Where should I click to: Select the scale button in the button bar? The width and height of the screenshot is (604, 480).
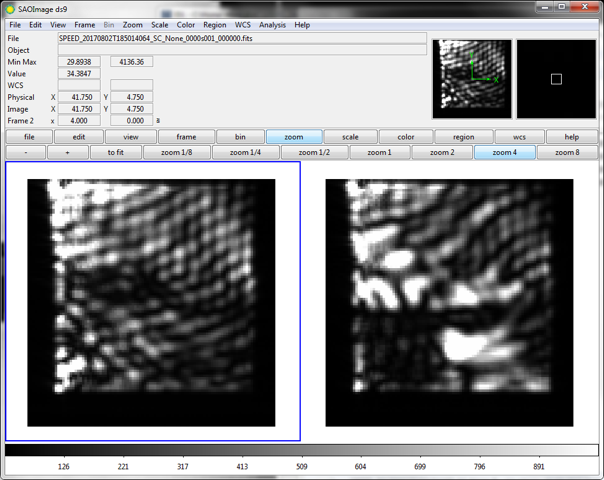[x=350, y=137]
